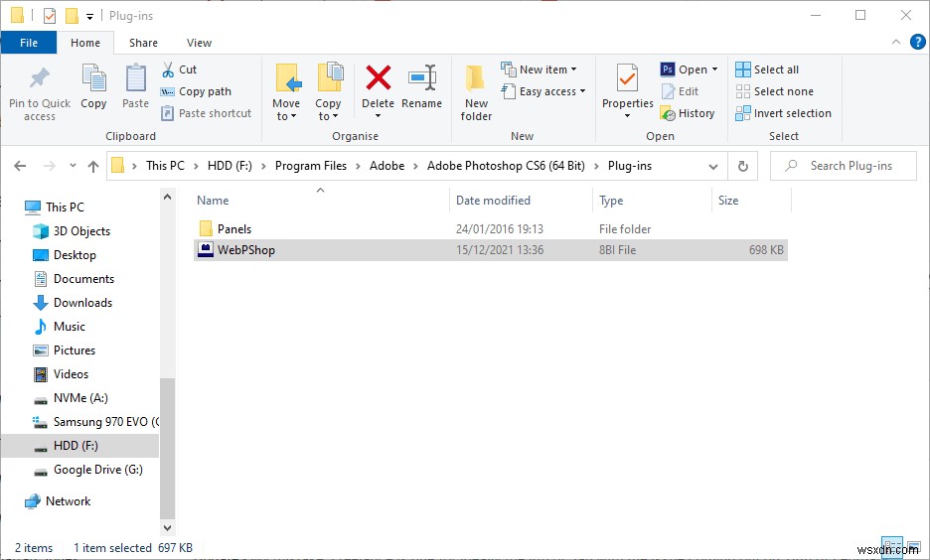Open the Copy to menu
The height and width of the screenshot is (560, 930).
pyautogui.click(x=328, y=93)
